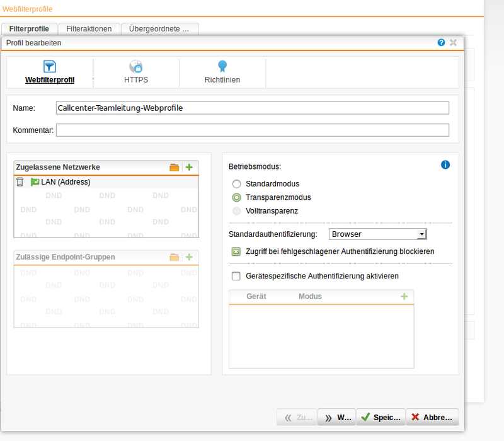
Task: Delete the LAN entry via trash icon
Action: [x=19, y=181]
